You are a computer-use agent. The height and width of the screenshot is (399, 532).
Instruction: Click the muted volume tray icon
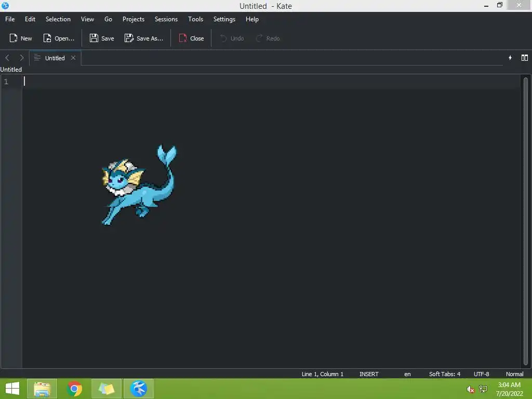point(470,389)
